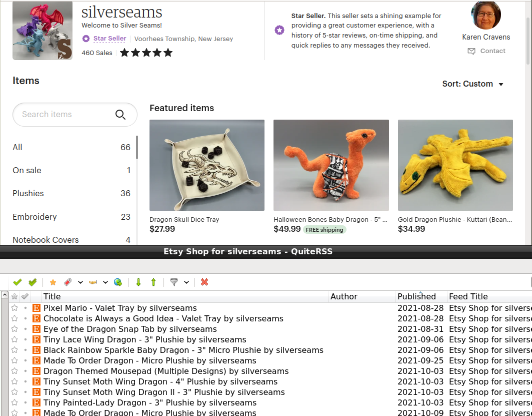Open the label tag dropdown arrow
This screenshot has height=416, width=532.
(80, 282)
